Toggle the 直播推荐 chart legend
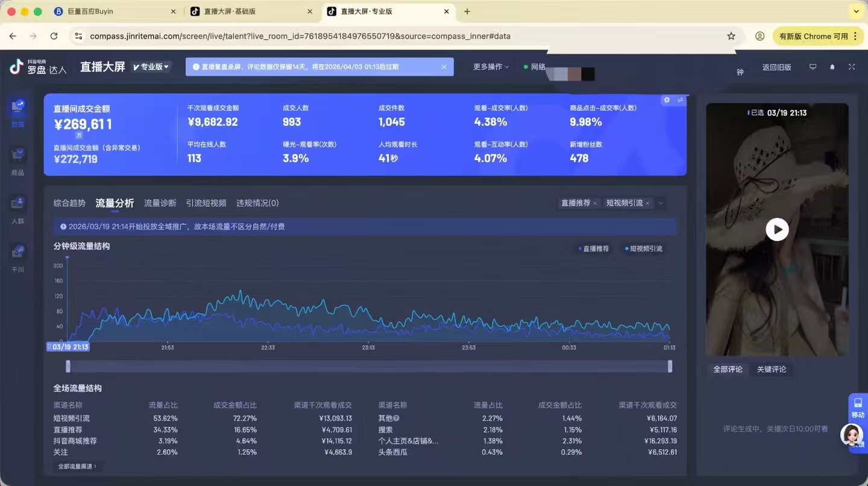The height and width of the screenshot is (486, 868). [594, 249]
